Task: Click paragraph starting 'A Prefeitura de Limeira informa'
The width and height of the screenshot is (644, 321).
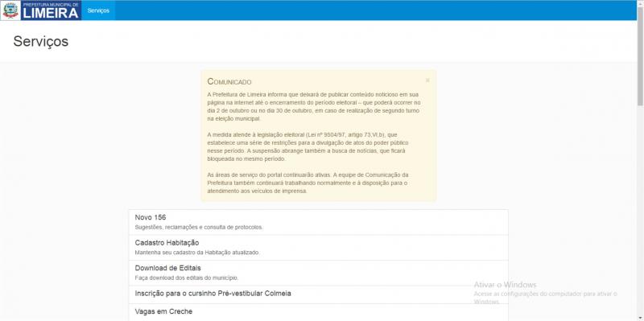Action: click(314, 106)
